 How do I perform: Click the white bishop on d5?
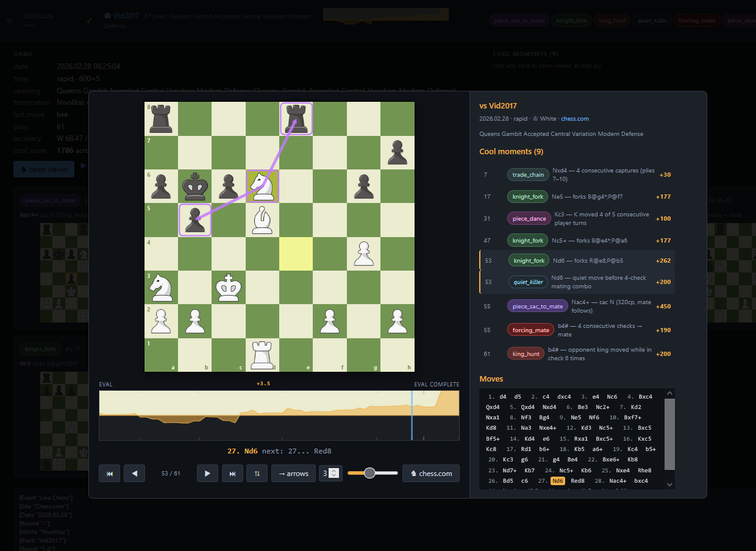tap(262, 219)
